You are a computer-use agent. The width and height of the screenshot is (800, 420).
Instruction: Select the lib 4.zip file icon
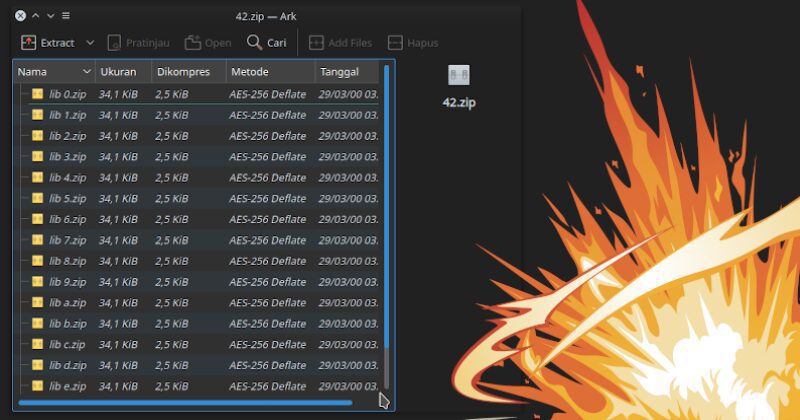[x=37, y=178]
